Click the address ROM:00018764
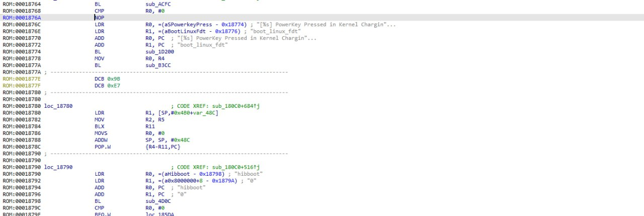Image resolution: width=644 pixels, height=216 pixels. (x=22, y=4)
